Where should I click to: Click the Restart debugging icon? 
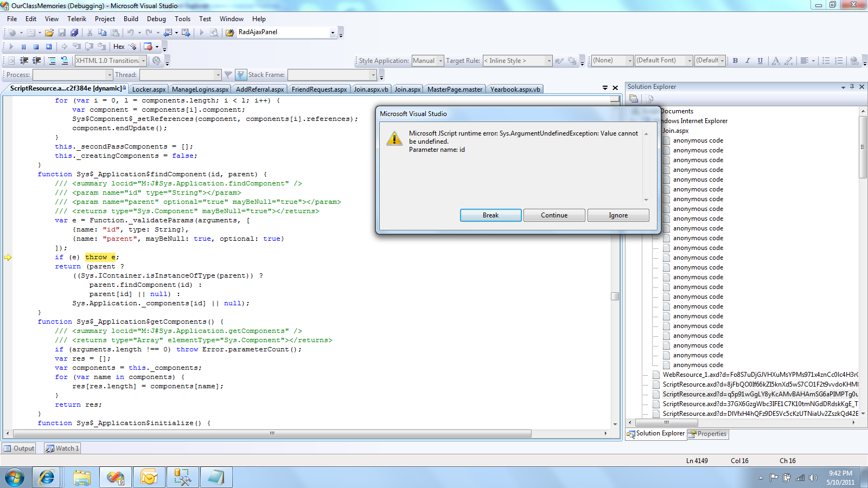click(x=49, y=47)
